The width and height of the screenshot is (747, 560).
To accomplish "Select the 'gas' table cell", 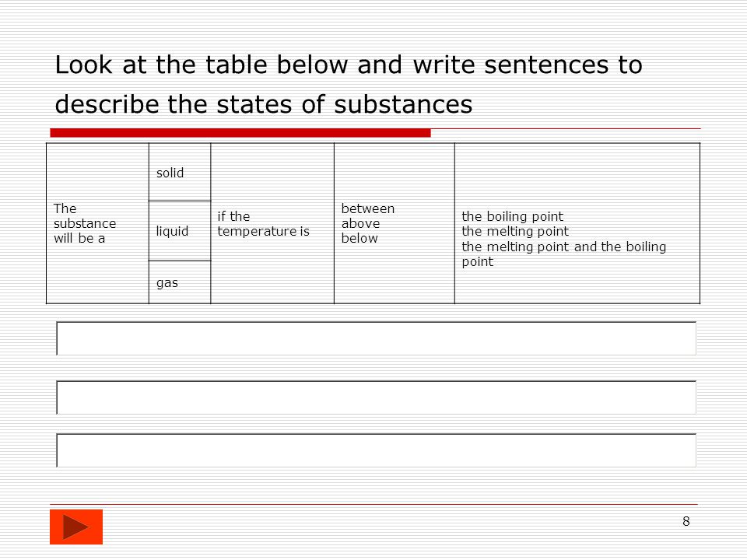I will [180, 282].
